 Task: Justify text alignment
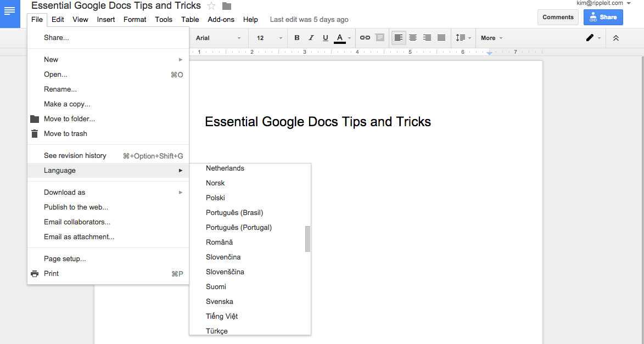coord(441,38)
